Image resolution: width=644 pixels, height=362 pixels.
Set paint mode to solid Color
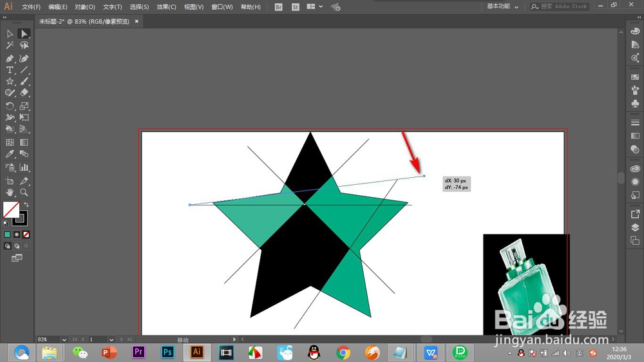7,234
